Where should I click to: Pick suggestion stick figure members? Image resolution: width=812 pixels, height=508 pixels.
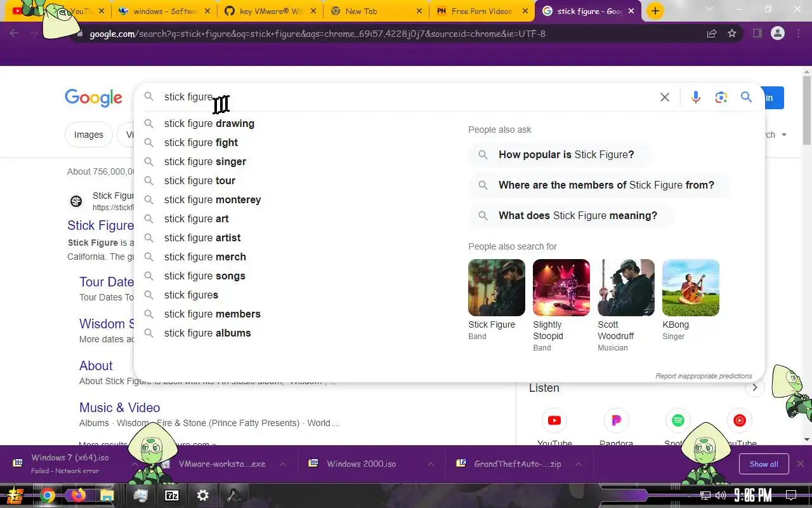click(213, 314)
